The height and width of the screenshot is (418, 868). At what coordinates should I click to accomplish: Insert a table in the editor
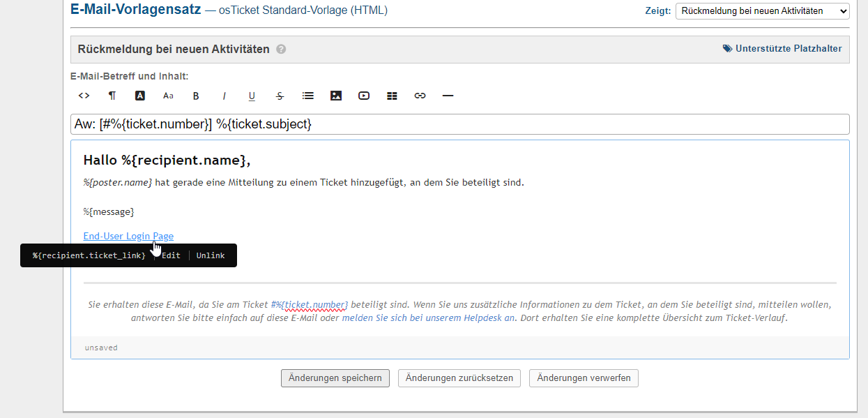pos(392,96)
